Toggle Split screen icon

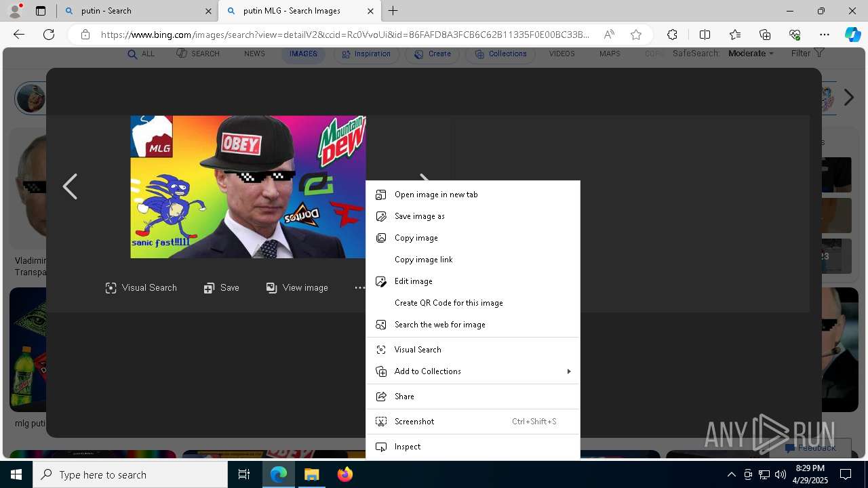[705, 35]
